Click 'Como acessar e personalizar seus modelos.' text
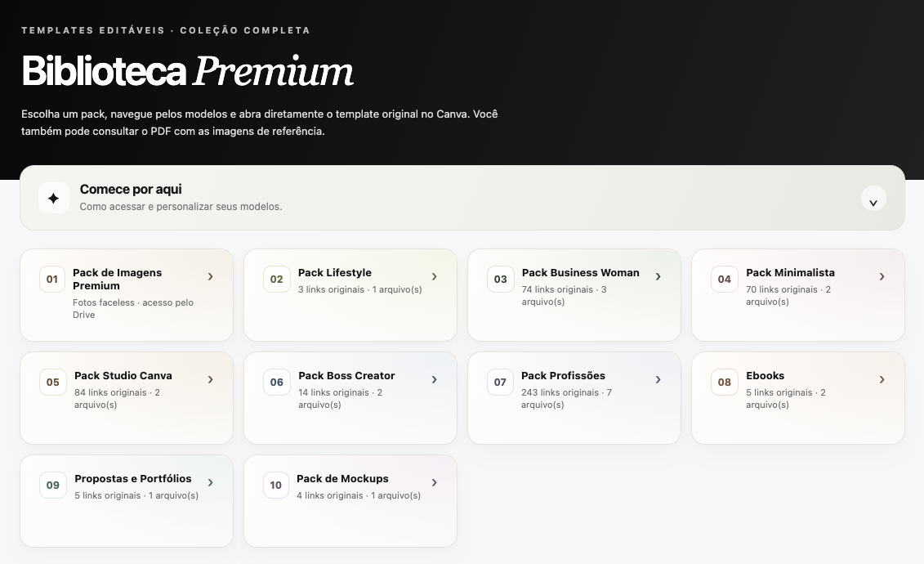924x564 pixels. tap(181, 207)
